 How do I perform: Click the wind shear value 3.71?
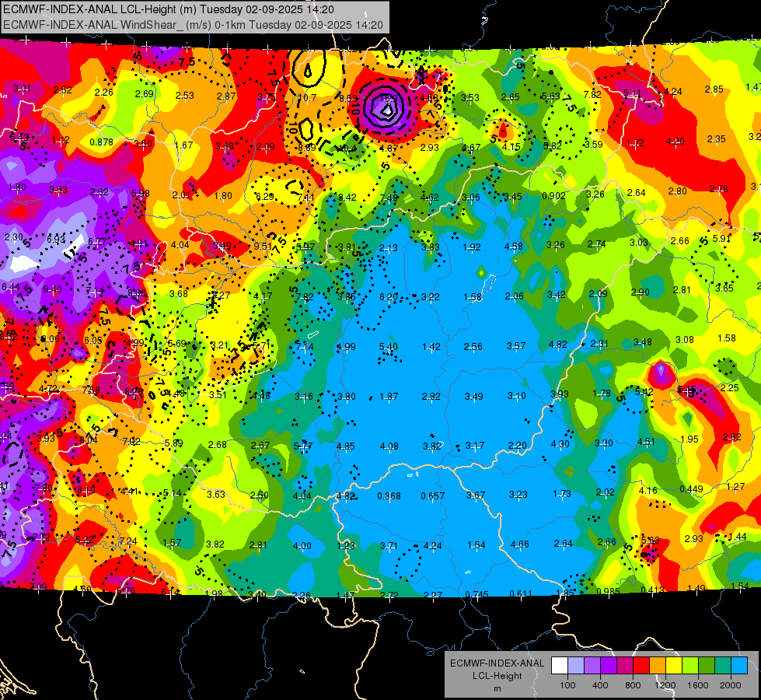tap(389, 545)
